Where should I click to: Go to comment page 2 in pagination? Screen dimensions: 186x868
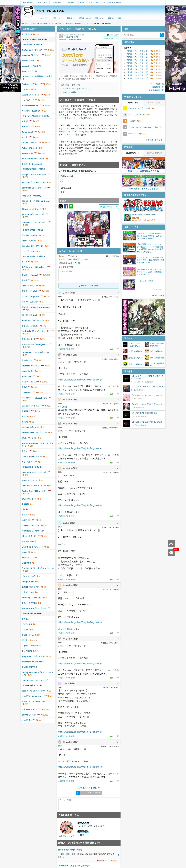tap(82, 793)
